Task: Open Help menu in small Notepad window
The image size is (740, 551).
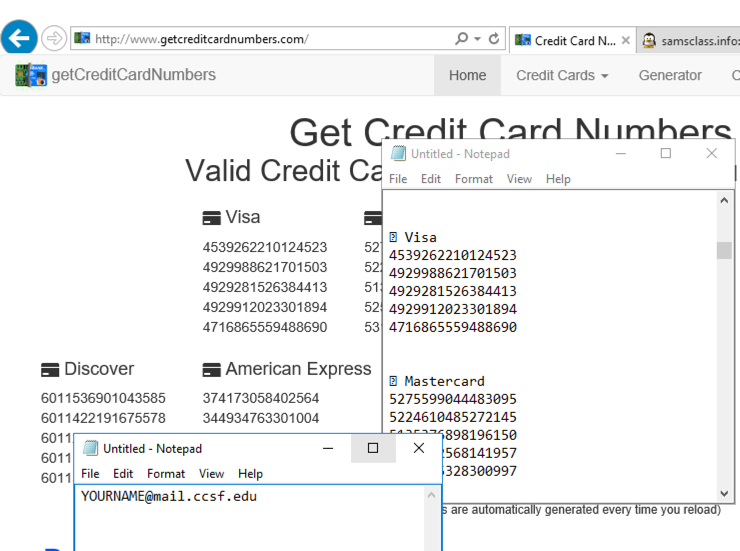Action: tap(250, 473)
